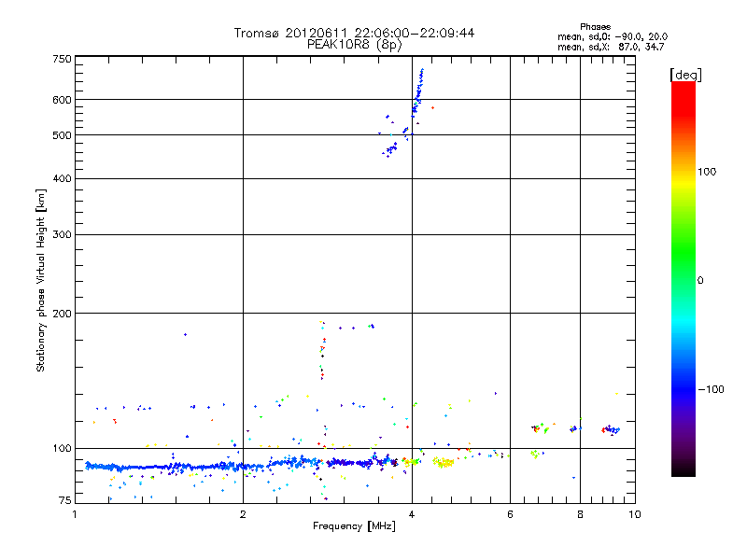Screen dimensions: 747x560
Task: Click the colorbar tick label "-100"
Action: click(x=711, y=389)
